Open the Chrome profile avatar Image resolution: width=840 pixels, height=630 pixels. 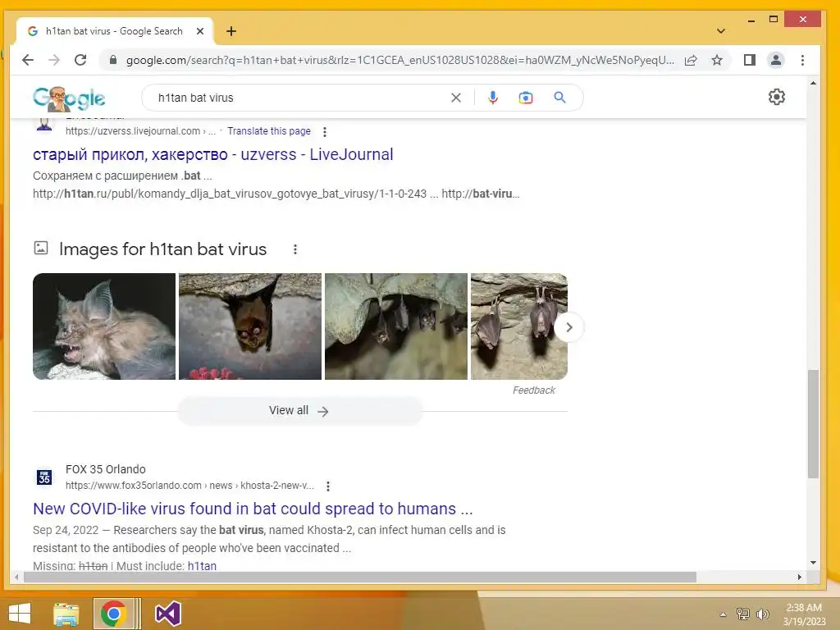click(776, 60)
